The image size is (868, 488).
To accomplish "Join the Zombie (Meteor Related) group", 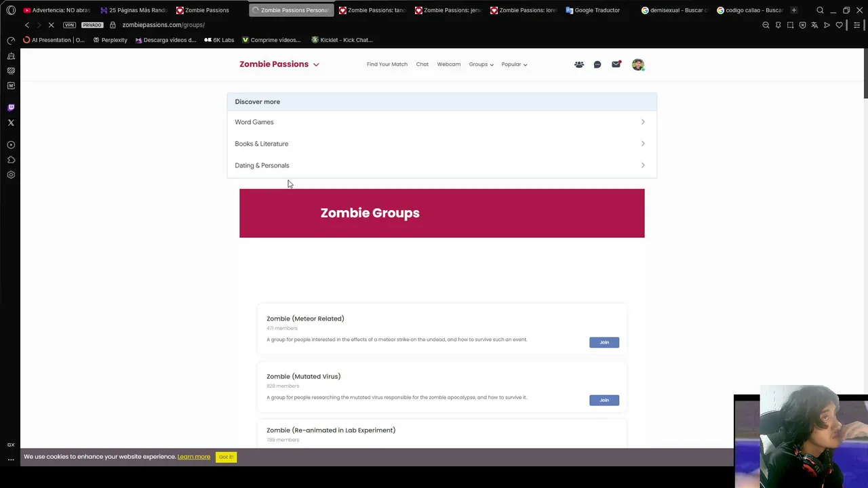I will pos(604,342).
